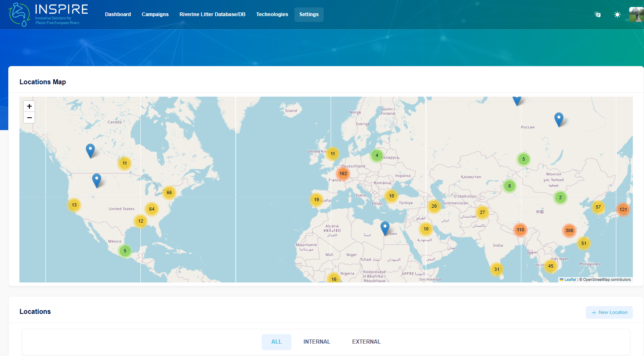Open the Technologies menu
The image size is (644, 356).
click(272, 14)
